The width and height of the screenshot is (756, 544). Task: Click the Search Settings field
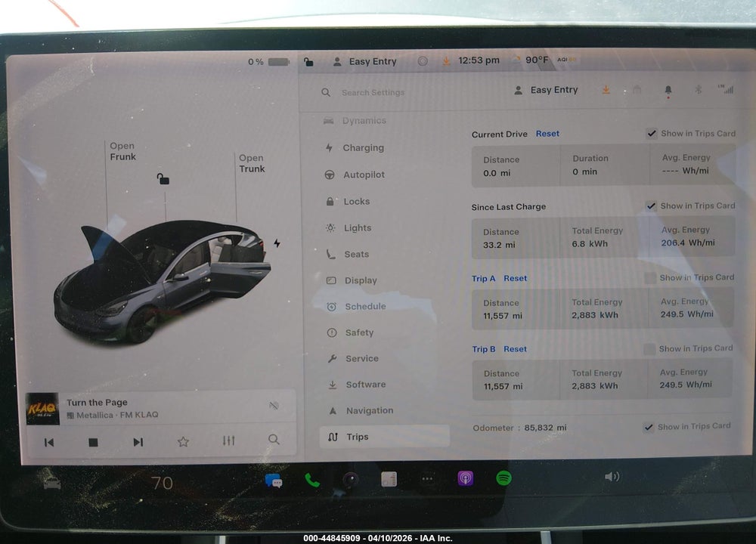tap(373, 92)
